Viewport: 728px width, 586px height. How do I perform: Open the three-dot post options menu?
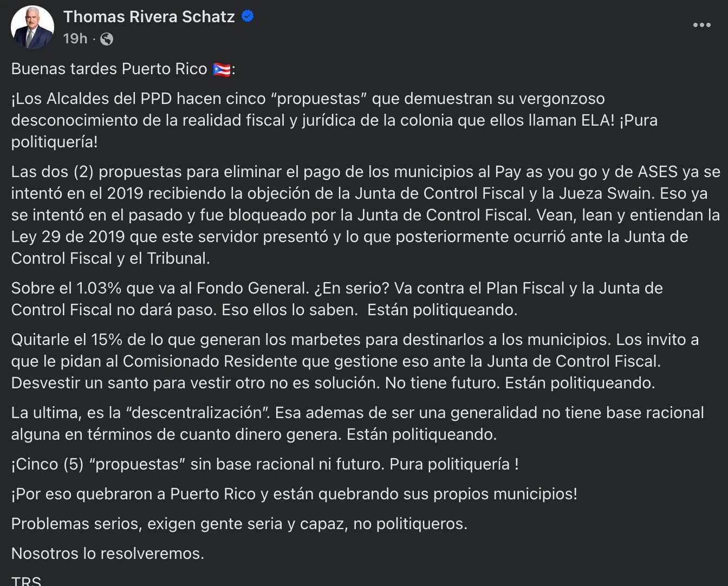[x=701, y=25]
